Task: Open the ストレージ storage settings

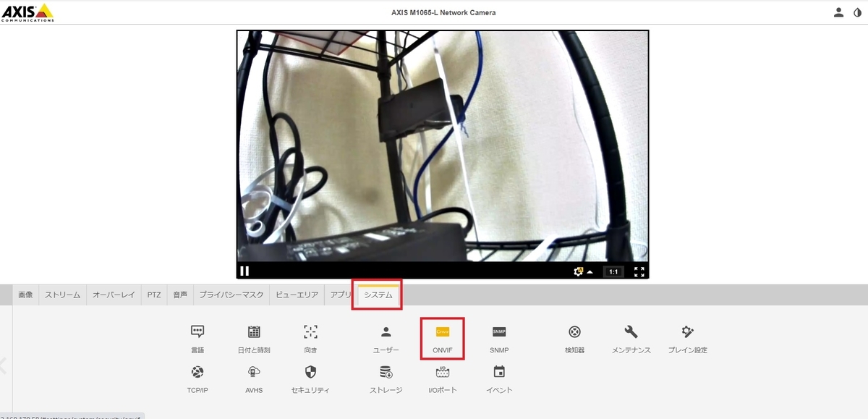Action: click(x=386, y=378)
